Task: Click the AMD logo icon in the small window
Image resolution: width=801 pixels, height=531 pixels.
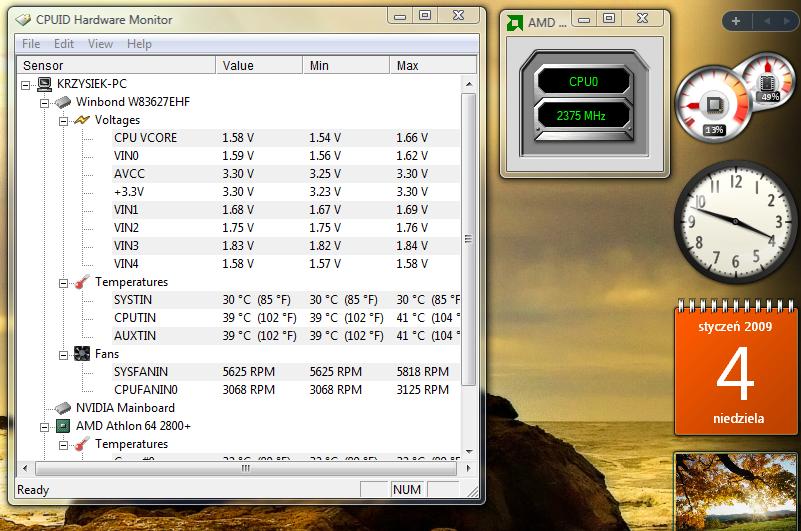Action: tap(514, 22)
